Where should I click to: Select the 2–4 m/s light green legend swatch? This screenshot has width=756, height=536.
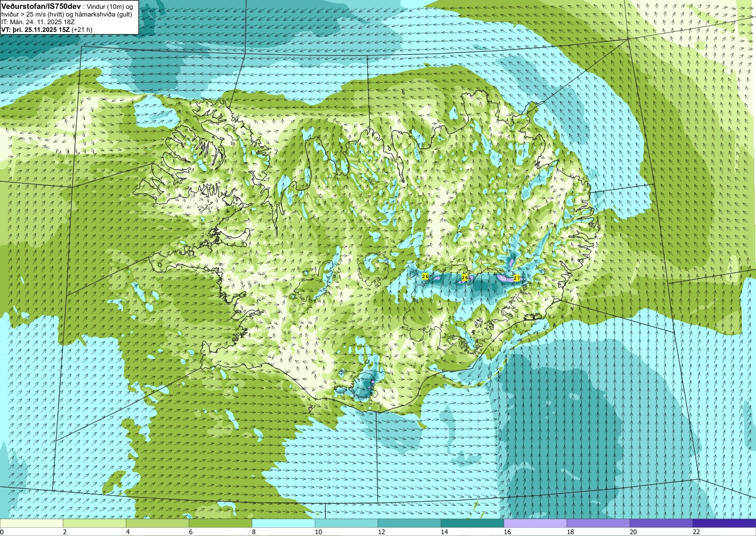pyautogui.click(x=94, y=523)
